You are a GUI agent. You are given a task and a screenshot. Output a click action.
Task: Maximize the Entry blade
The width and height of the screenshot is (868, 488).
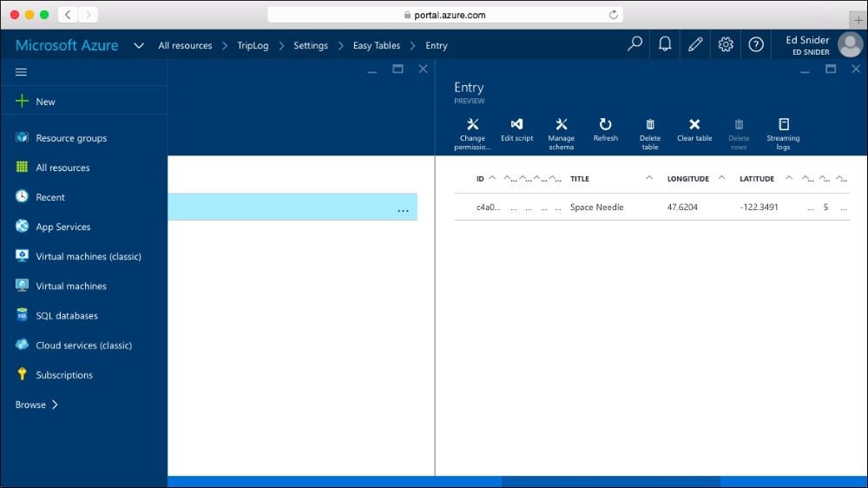point(831,69)
